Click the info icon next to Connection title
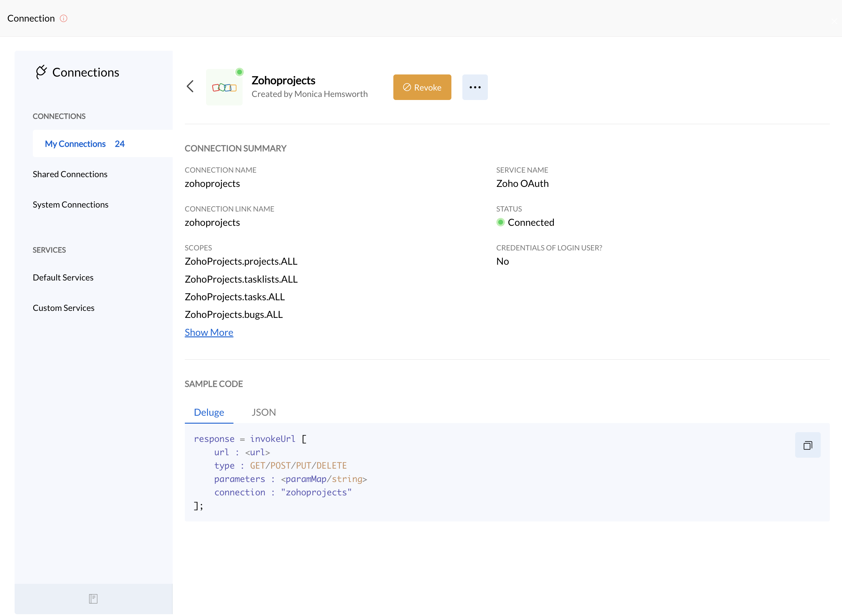This screenshot has width=842, height=616. (64, 18)
